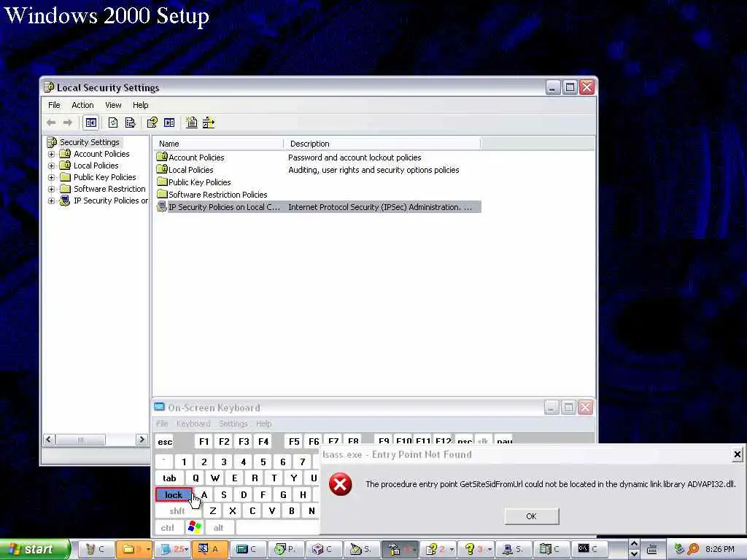Expand Software Restriction node in the tree
Screen dimensions: 747x560
click(52, 189)
